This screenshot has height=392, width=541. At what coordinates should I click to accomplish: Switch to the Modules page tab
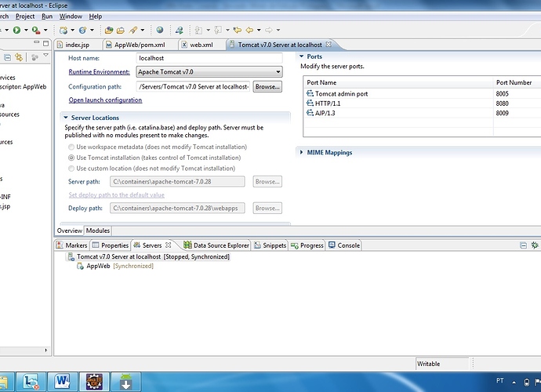[98, 230]
